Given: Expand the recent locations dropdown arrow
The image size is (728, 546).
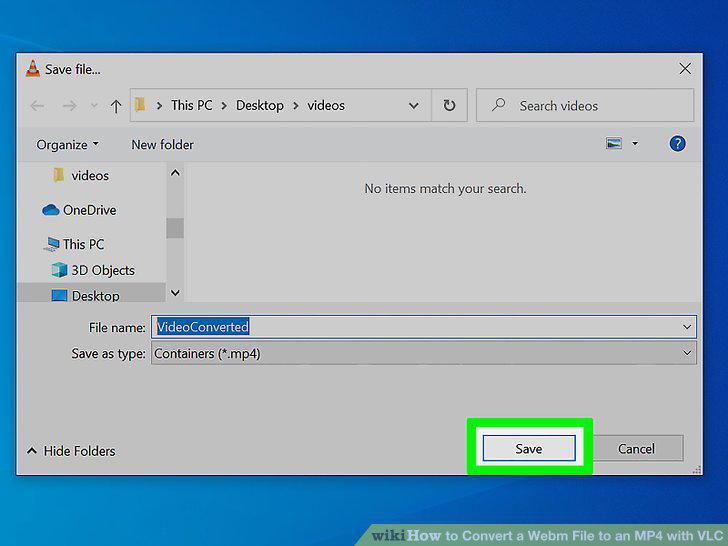Looking at the screenshot, I should (94, 106).
